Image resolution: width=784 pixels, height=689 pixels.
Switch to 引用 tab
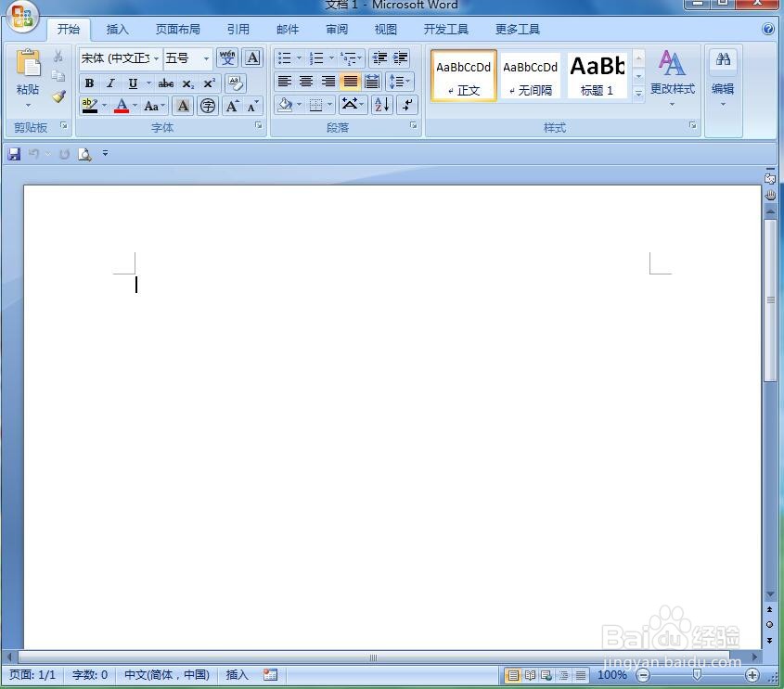[238, 30]
